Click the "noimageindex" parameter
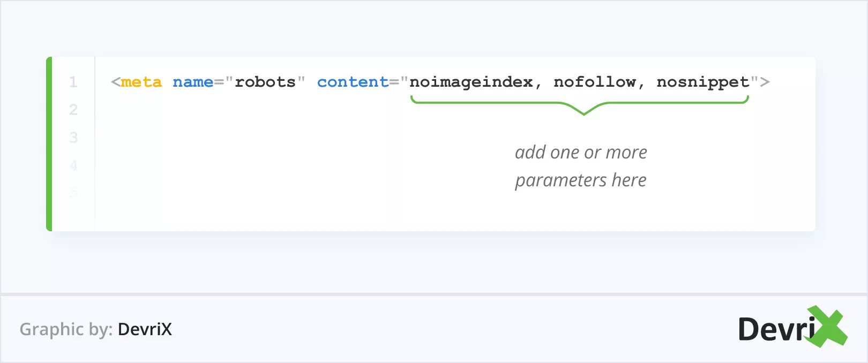This screenshot has width=868, height=363. (x=472, y=82)
